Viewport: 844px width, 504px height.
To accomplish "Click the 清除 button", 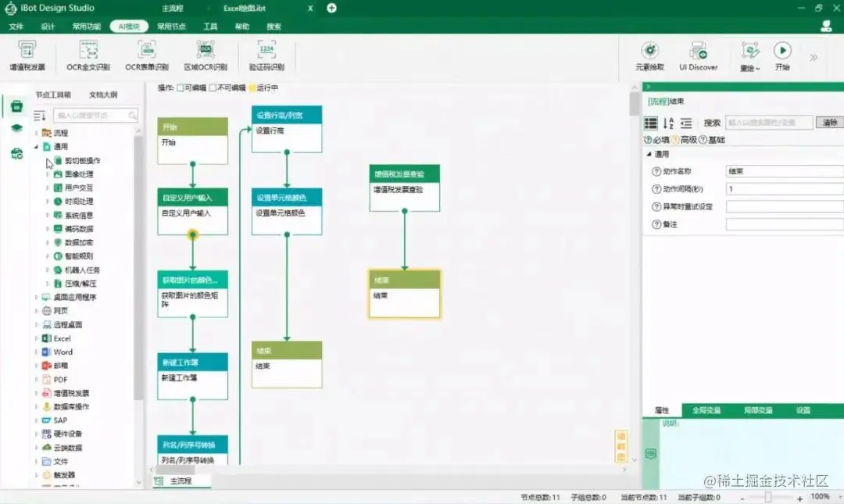I will pyautogui.click(x=829, y=123).
